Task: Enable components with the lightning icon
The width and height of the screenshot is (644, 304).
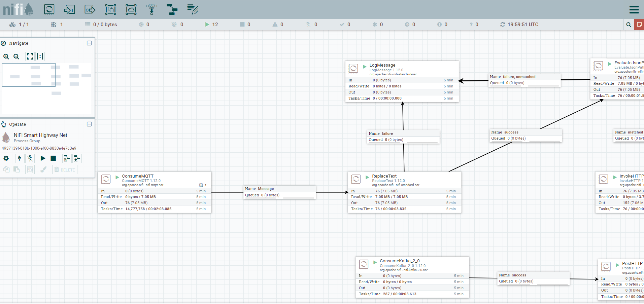Action: 20,158
